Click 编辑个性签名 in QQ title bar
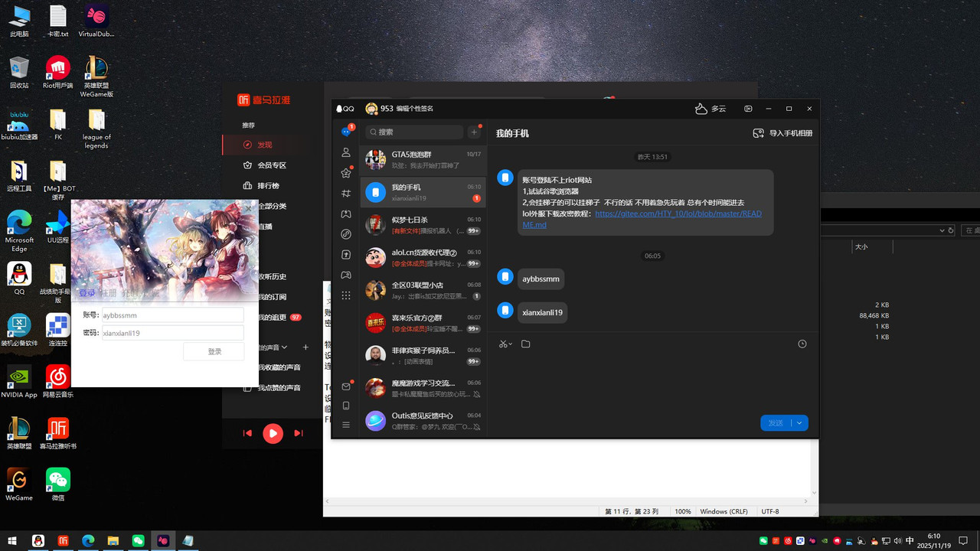Screen dimensions: 980x551 [x=414, y=109]
